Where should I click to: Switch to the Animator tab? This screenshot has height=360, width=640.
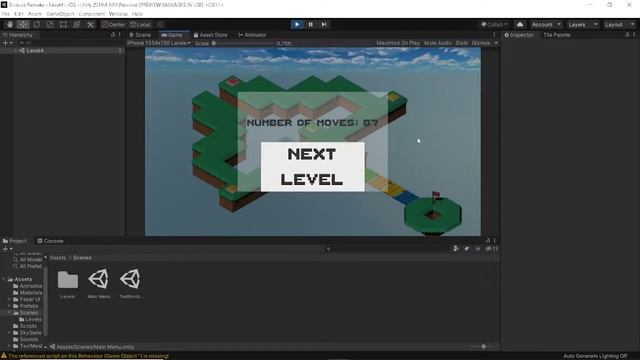[252, 35]
